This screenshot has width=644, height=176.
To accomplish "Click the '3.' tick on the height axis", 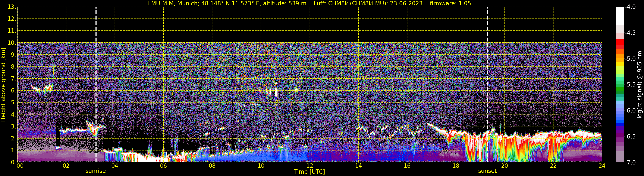I will pos(13,127).
